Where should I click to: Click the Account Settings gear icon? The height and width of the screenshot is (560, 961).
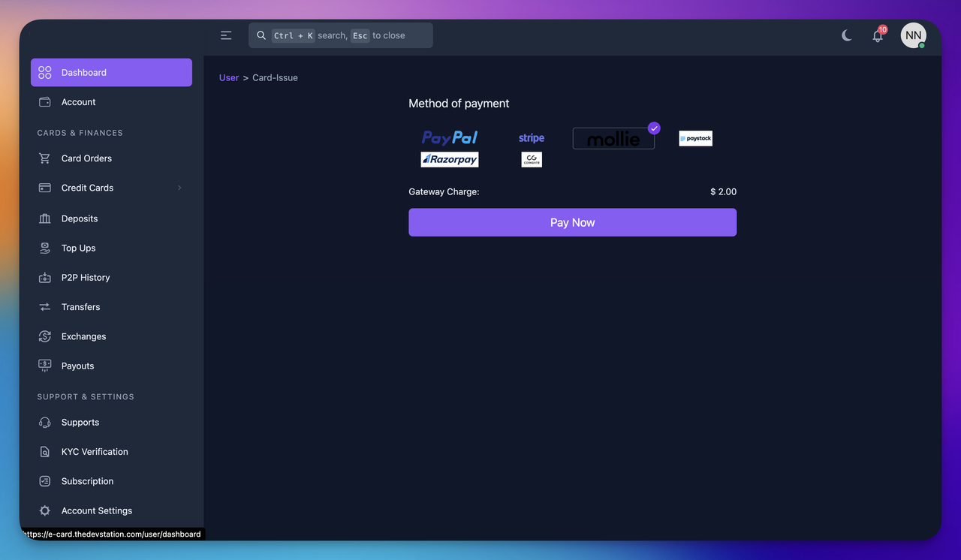(x=45, y=510)
